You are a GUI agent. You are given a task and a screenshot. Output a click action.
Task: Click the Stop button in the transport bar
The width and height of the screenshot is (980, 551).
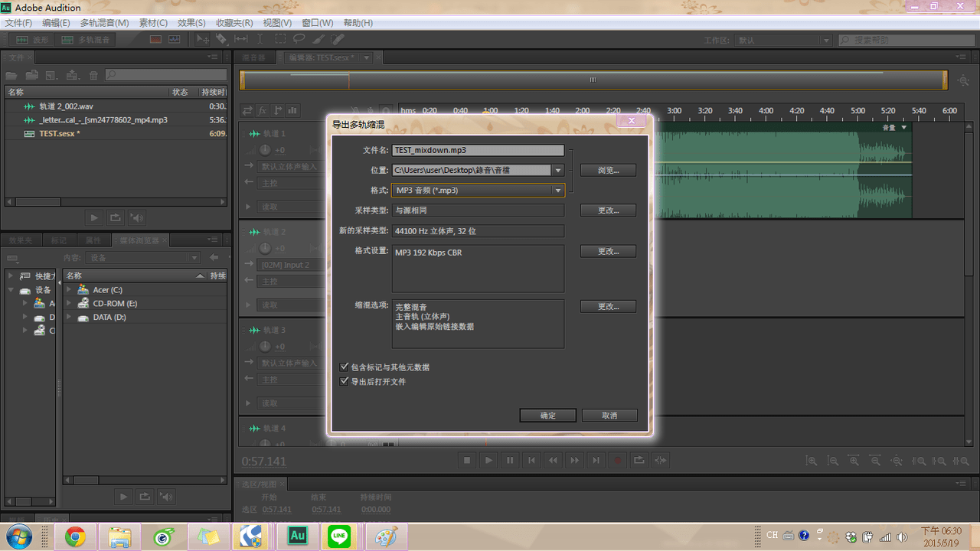tap(467, 460)
